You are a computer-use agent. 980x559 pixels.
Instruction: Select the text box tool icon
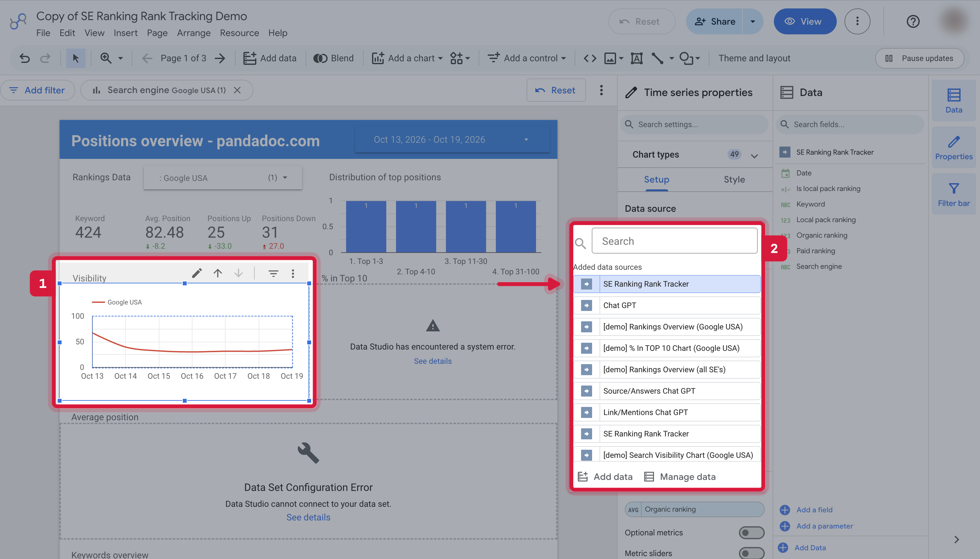coord(636,58)
